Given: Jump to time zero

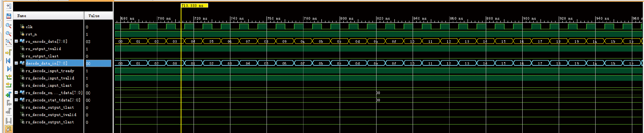Looking at the screenshot, I should coord(8,61).
